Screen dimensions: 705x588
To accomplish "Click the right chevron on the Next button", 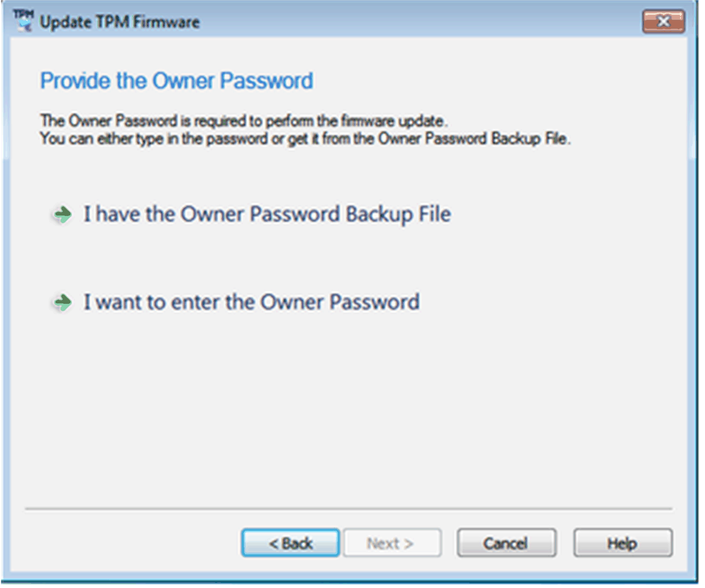I will pyautogui.click(x=408, y=543).
